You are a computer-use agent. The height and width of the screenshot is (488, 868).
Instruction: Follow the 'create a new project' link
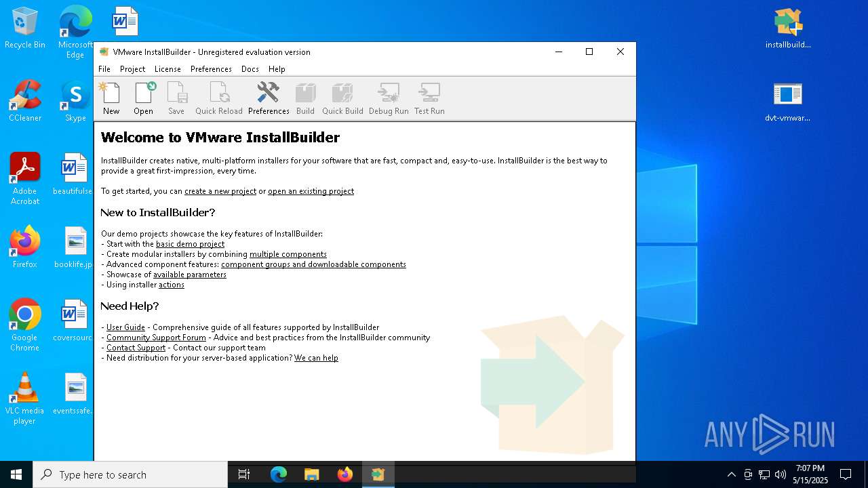(220, 191)
